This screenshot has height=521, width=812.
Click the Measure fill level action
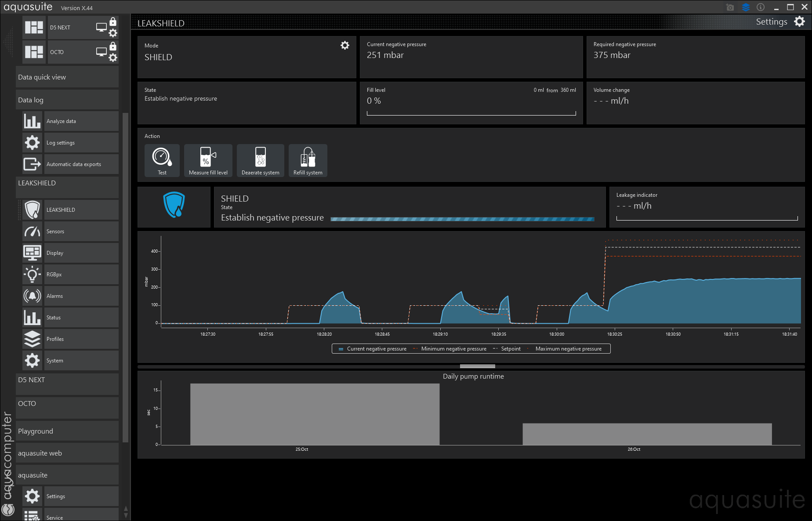pyautogui.click(x=208, y=160)
